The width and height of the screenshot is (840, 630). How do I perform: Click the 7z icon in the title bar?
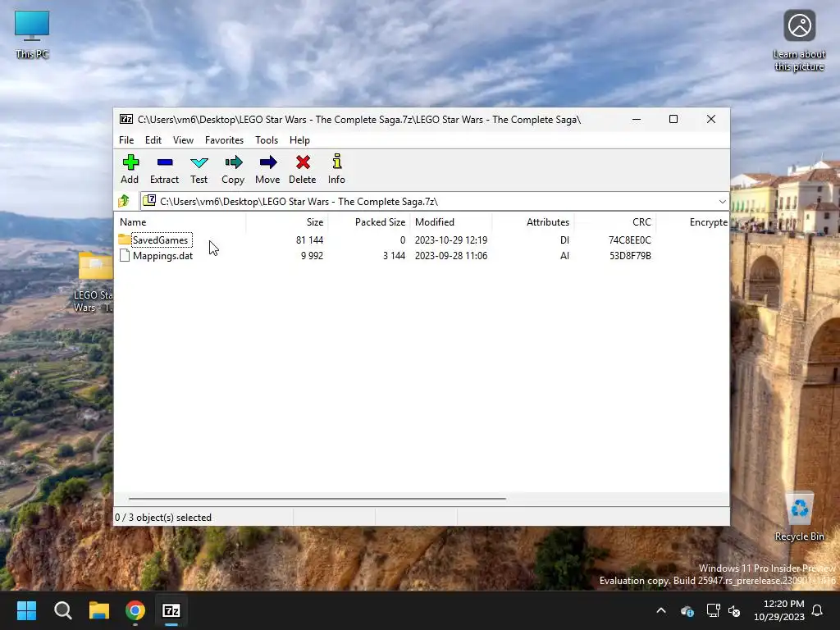(x=126, y=119)
